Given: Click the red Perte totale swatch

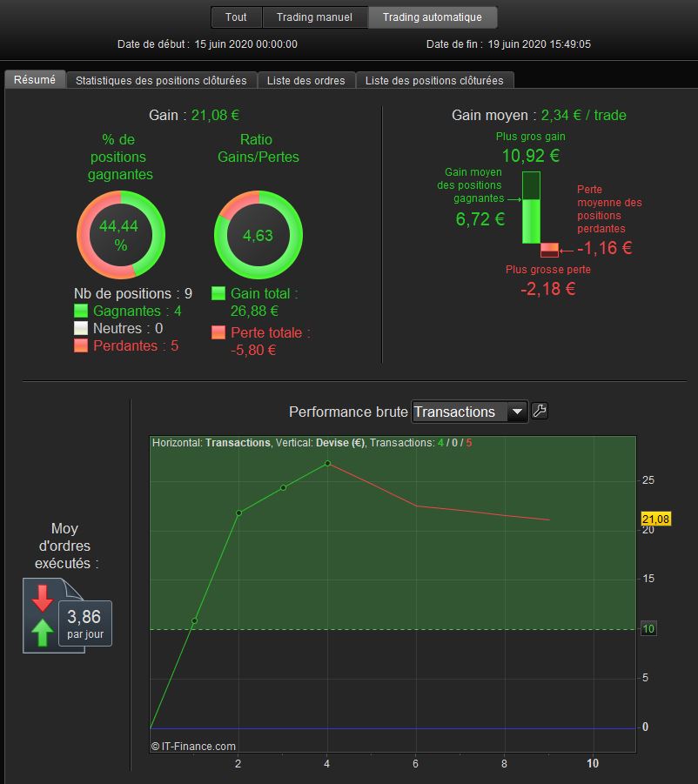Looking at the screenshot, I should (218, 332).
